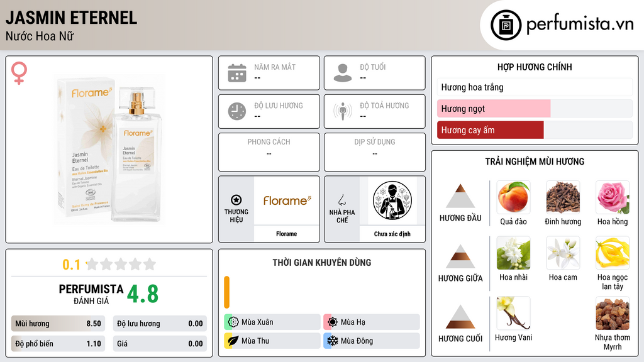Click the Độ lưu hương 0.00 score row
Image resolution: width=644 pixels, height=362 pixels.
tap(160, 324)
